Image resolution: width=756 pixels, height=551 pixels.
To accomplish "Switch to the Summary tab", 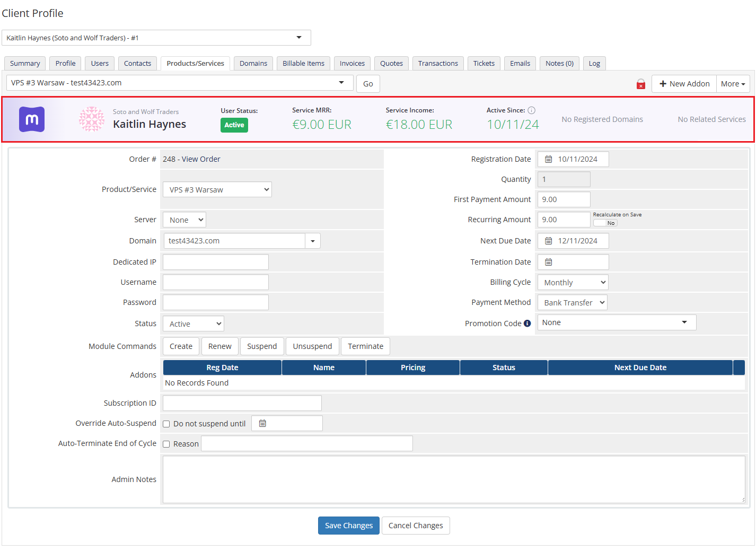I will pos(25,63).
